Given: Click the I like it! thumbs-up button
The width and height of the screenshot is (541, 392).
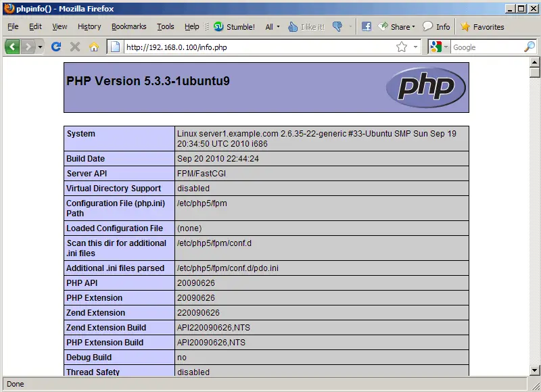Looking at the screenshot, I should [306, 27].
